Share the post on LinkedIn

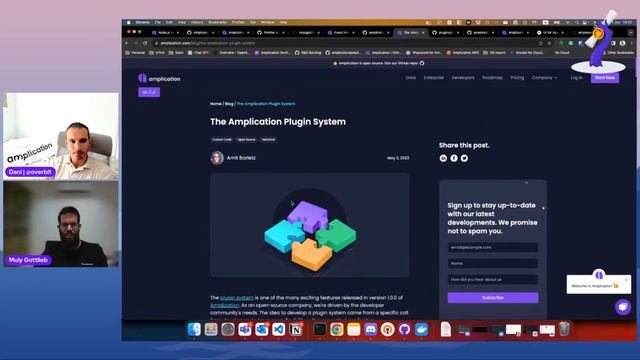pyautogui.click(x=443, y=158)
